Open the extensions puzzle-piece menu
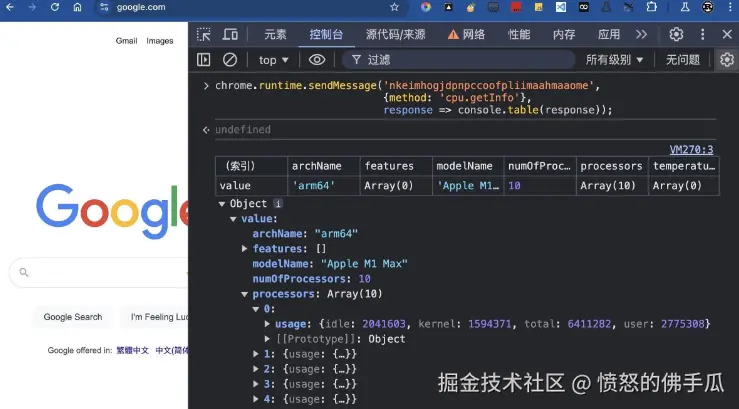Image resolution: width=739 pixels, height=409 pixels. [x=651, y=7]
